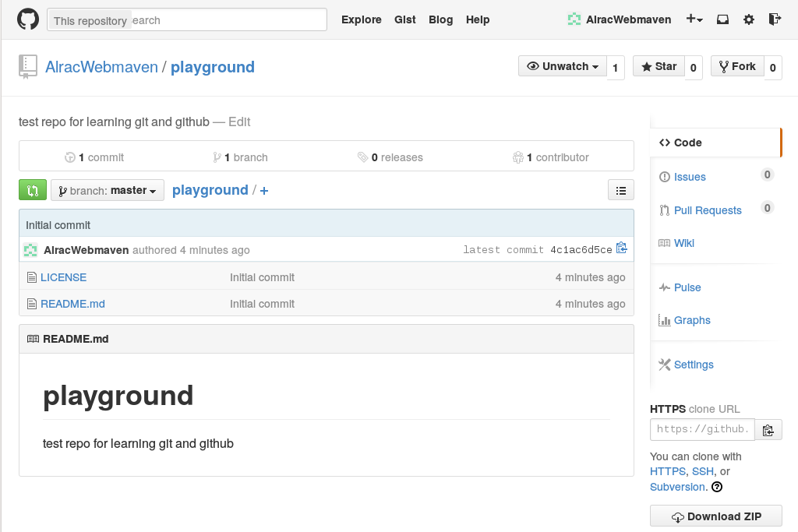Open account settings gear icon

[x=749, y=19]
